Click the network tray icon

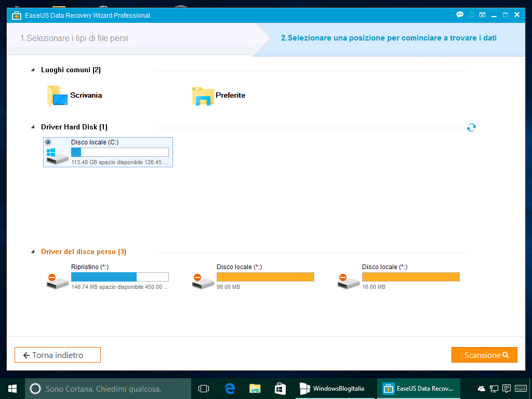pos(494,389)
